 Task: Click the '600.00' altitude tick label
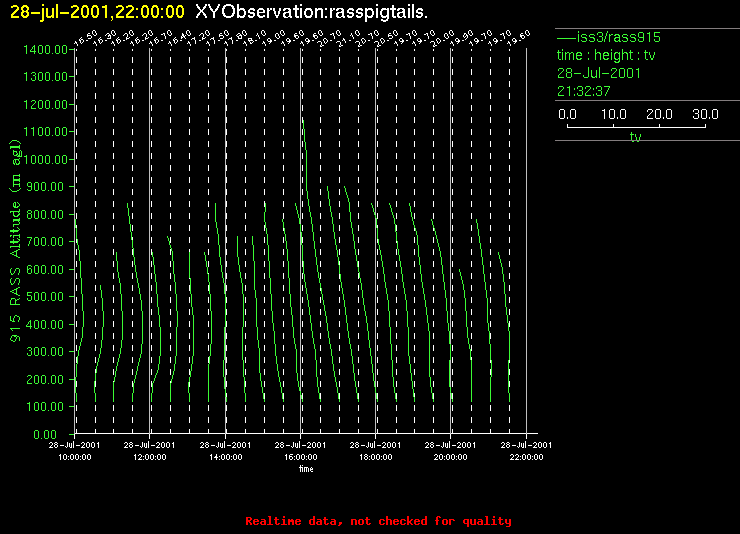point(45,269)
